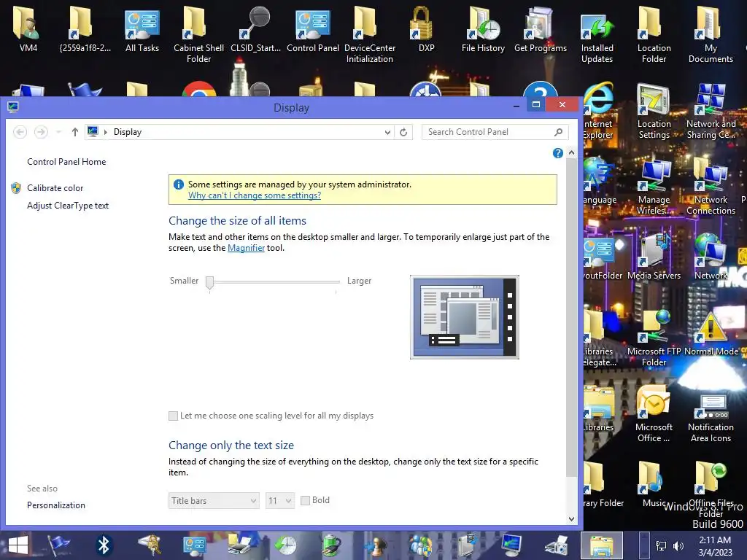Open Adjust ClearType text link

click(68, 206)
